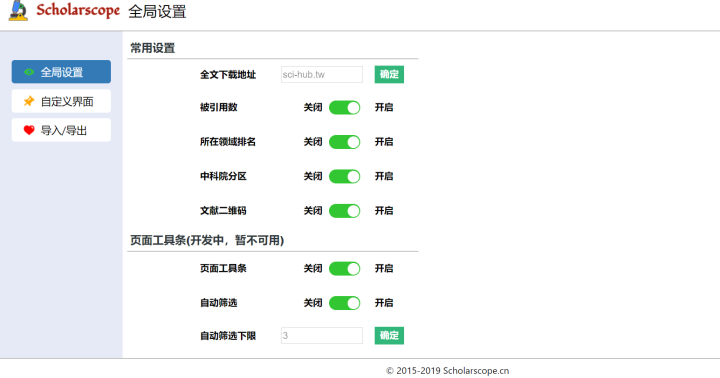Click the 文献二维码 label
This screenshot has width=720, height=378.
pyautogui.click(x=223, y=211)
